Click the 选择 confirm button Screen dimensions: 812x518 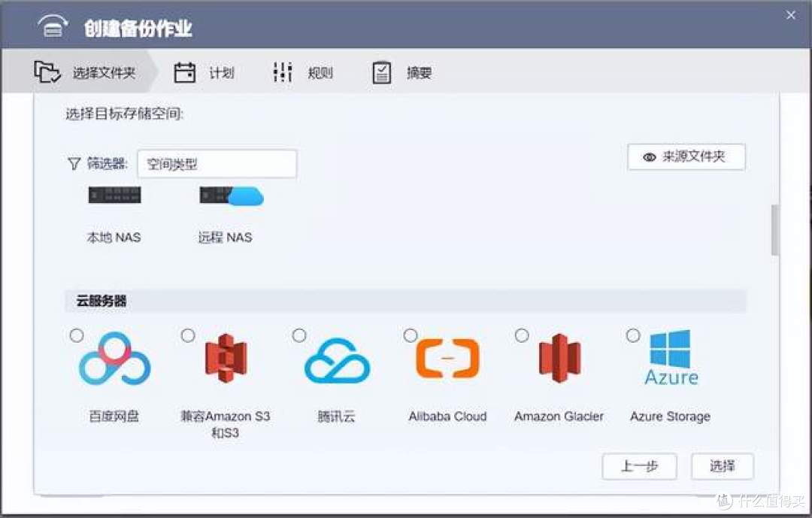click(x=723, y=466)
